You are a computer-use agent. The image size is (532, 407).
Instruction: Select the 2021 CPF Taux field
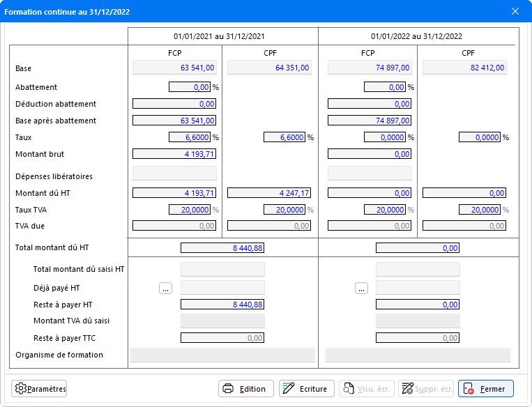[284, 137]
